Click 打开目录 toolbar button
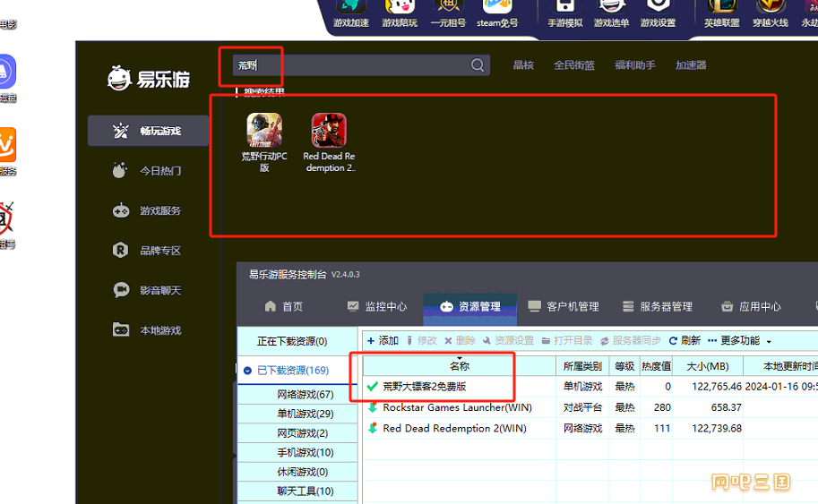The height and width of the screenshot is (504, 818). (567, 341)
